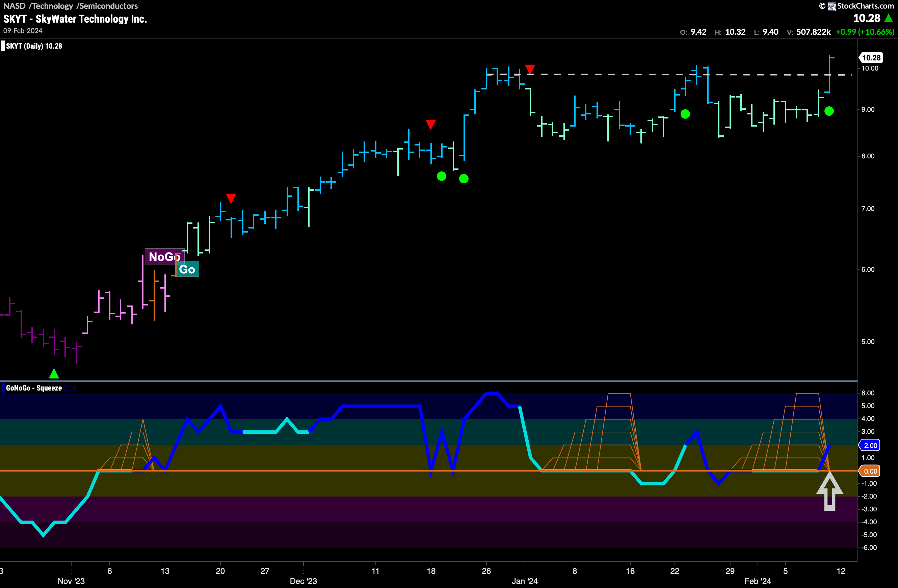Viewport: 898px width, 588px height.
Task: Click the 16 date tick label
Action: (630, 571)
